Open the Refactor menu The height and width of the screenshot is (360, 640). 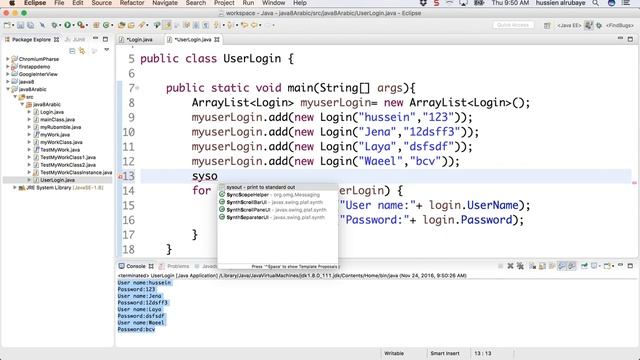click(131, 3)
